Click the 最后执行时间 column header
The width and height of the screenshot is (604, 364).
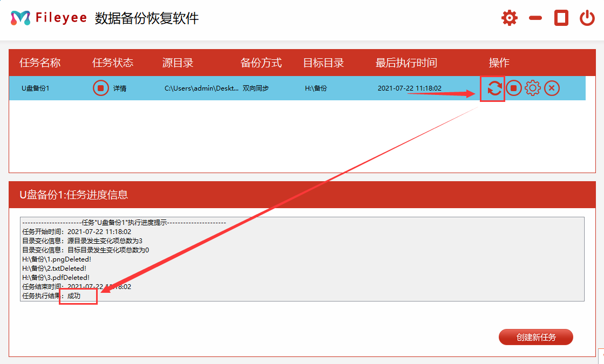tap(406, 63)
